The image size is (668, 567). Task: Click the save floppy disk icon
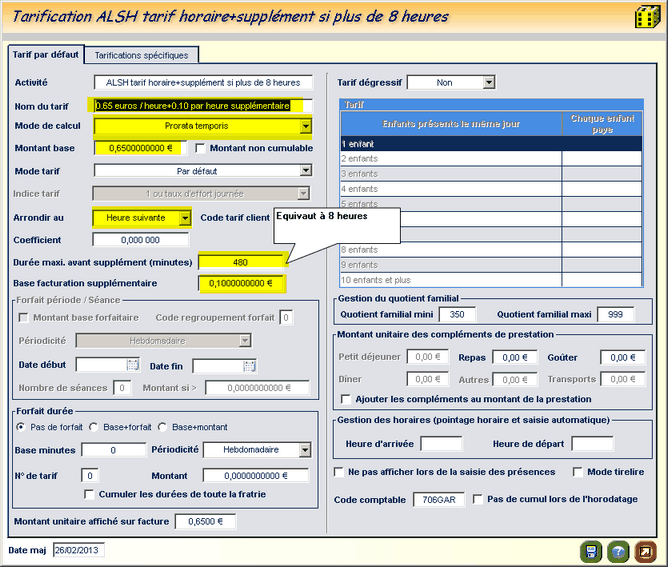(x=590, y=551)
